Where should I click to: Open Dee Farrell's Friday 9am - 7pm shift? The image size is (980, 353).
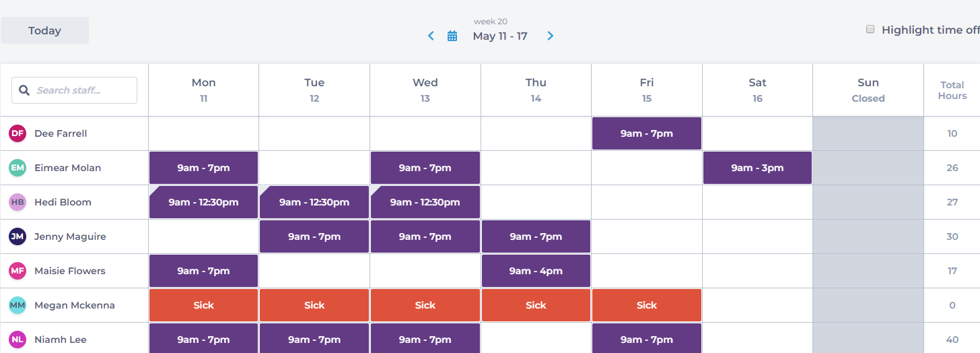tap(647, 133)
